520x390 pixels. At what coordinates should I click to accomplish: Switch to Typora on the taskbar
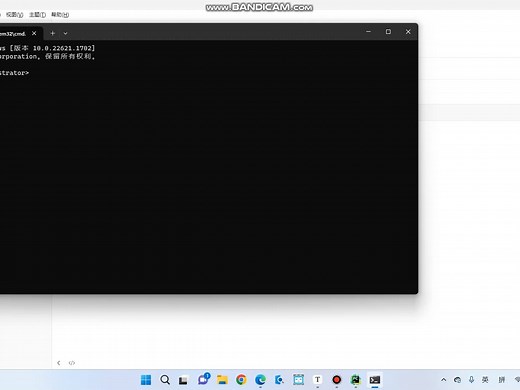pos(317,380)
